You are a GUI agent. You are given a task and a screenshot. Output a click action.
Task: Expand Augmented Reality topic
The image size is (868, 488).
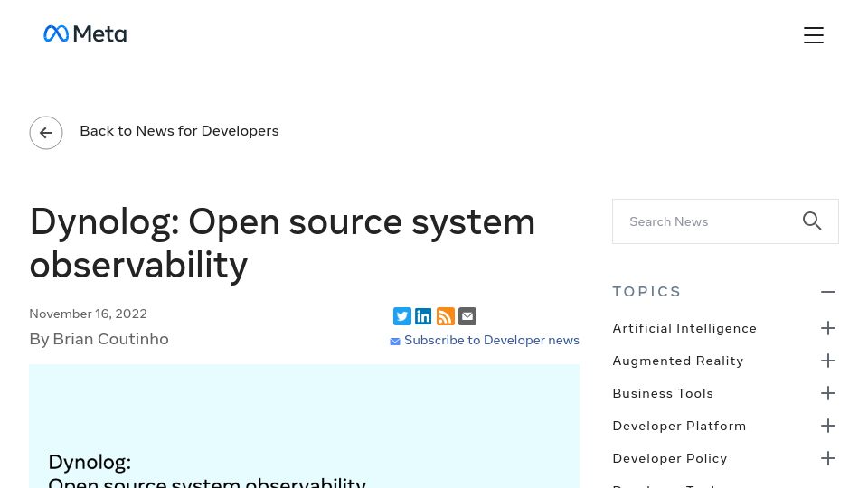click(828, 361)
